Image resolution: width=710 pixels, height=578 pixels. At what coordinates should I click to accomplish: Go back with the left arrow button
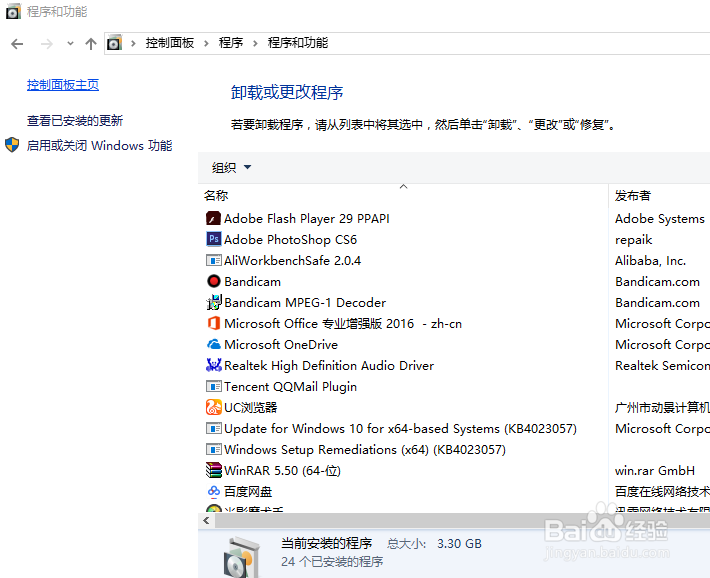pos(17,44)
